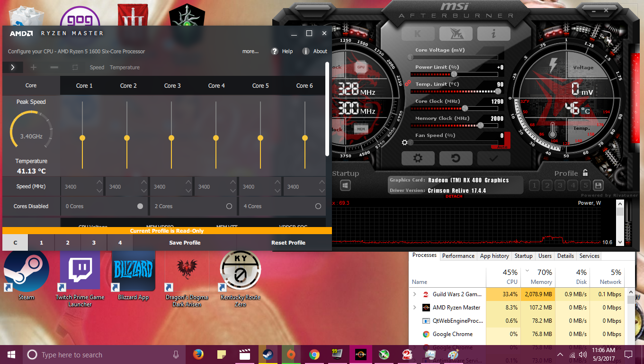Expand the Ryzen Master side panel arrow
Image resolution: width=644 pixels, height=364 pixels.
[13, 67]
